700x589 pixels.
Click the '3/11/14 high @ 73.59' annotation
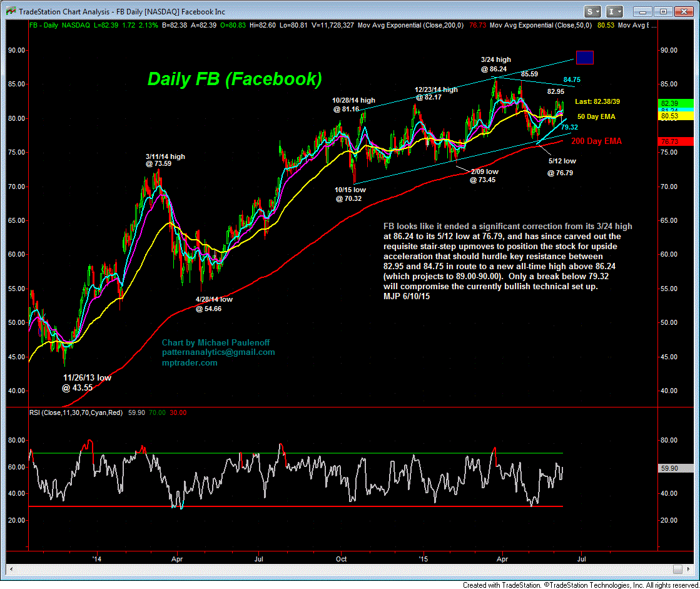(165, 160)
